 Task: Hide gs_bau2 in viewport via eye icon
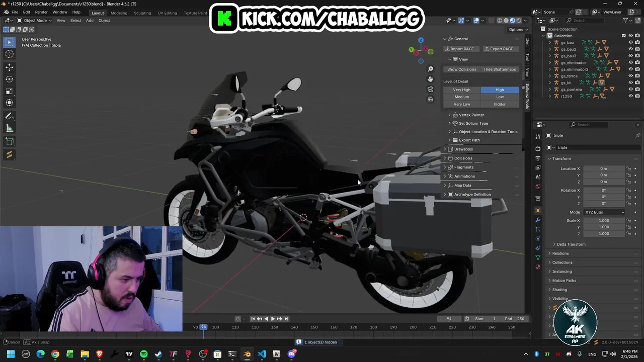630,49
